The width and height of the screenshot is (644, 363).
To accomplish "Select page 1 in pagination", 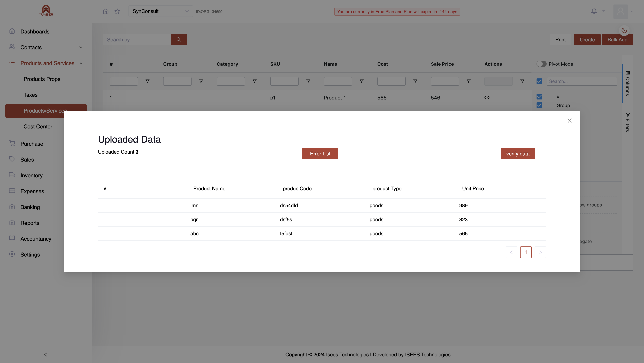I will tap(526, 252).
